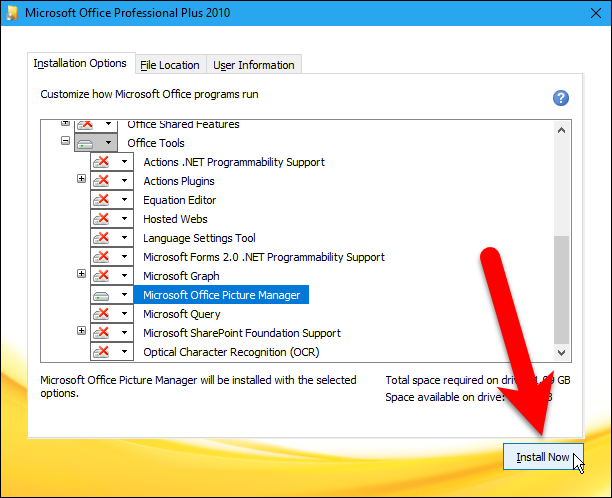Switch to the Installation Options tab
This screenshot has height=498, width=612.
pyautogui.click(x=80, y=63)
